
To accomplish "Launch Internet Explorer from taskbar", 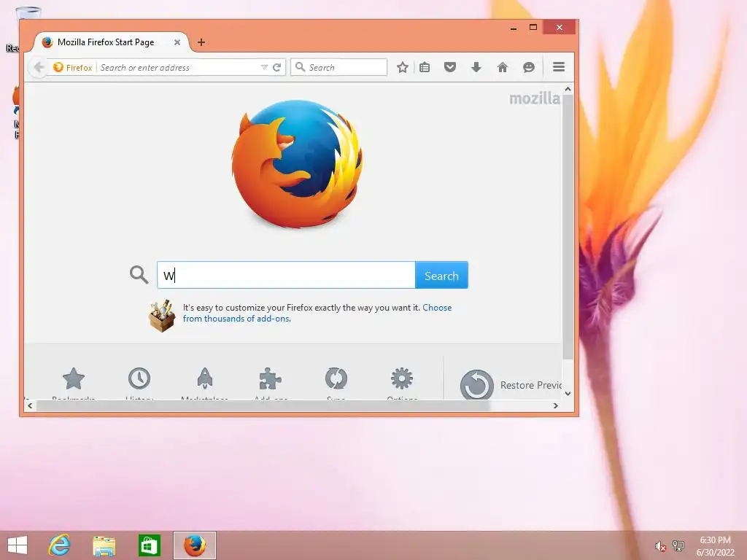I will 59,545.
